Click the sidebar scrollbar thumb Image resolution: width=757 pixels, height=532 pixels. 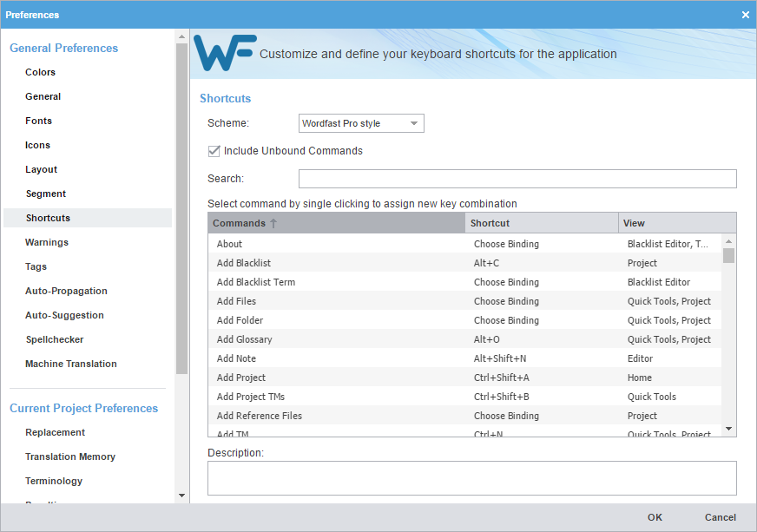point(181,208)
